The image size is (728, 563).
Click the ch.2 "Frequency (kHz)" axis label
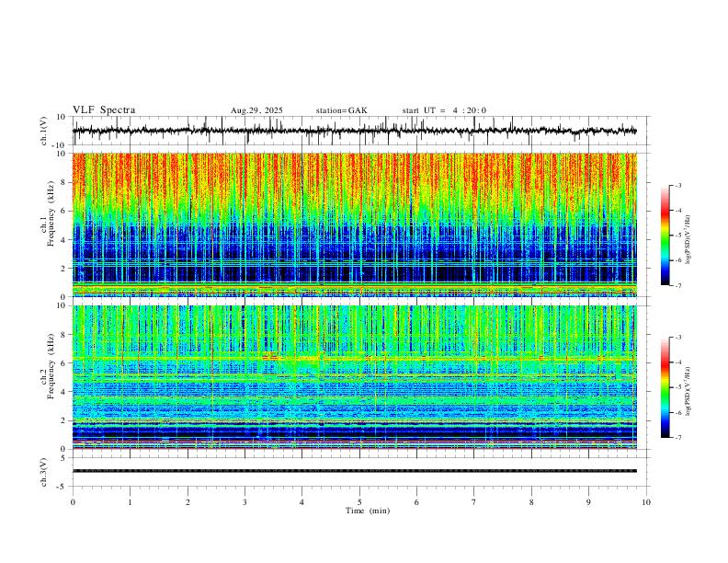tap(51, 366)
